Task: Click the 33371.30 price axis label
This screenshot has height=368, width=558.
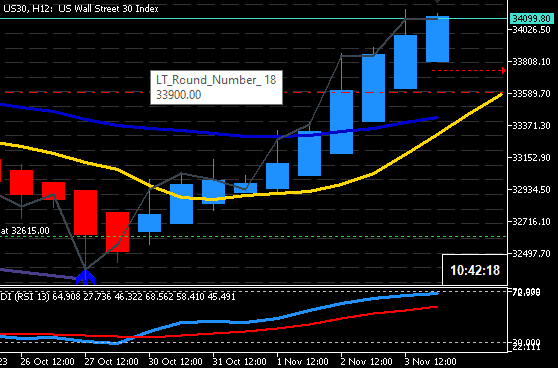Action: [531, 125]
